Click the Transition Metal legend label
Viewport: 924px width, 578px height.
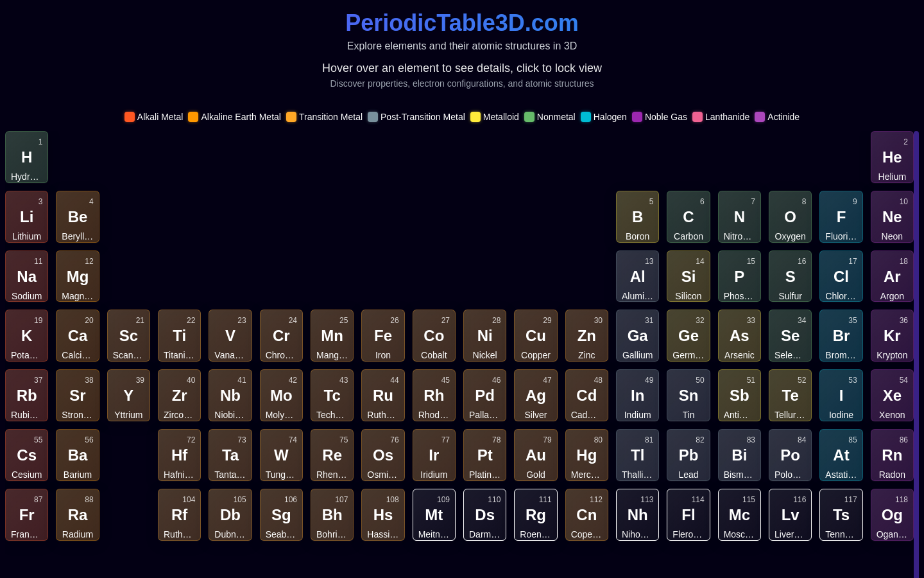330,117
